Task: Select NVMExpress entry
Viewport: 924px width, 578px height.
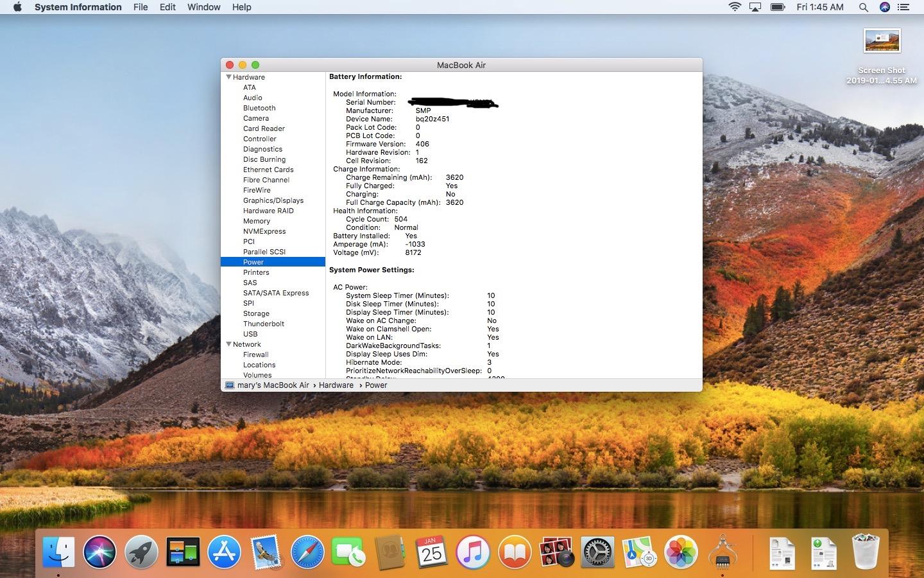Action: pyautogui.click(x=264, y=231)
